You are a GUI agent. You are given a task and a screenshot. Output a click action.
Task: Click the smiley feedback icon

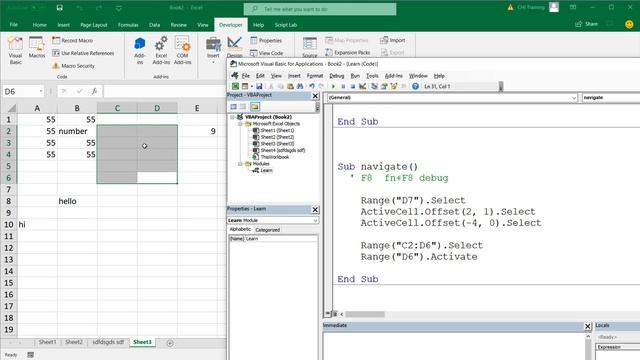coord(629,24)
